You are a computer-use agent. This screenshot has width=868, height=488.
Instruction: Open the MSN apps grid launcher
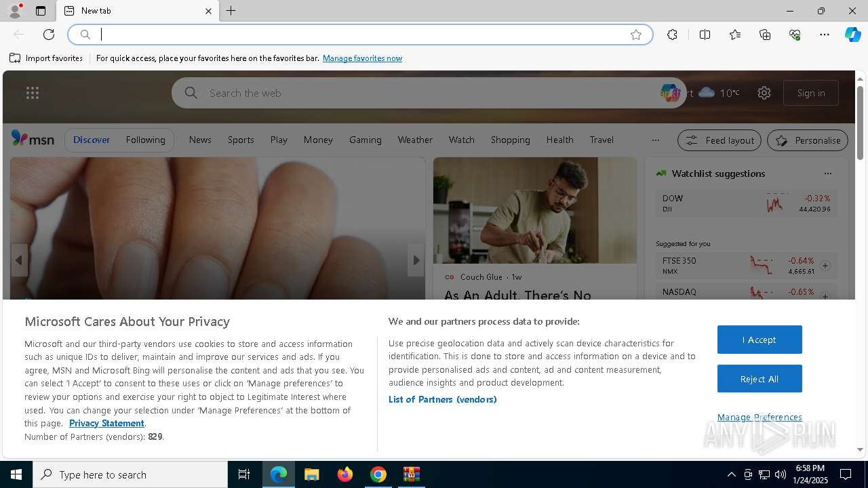(x=33, y=93)
